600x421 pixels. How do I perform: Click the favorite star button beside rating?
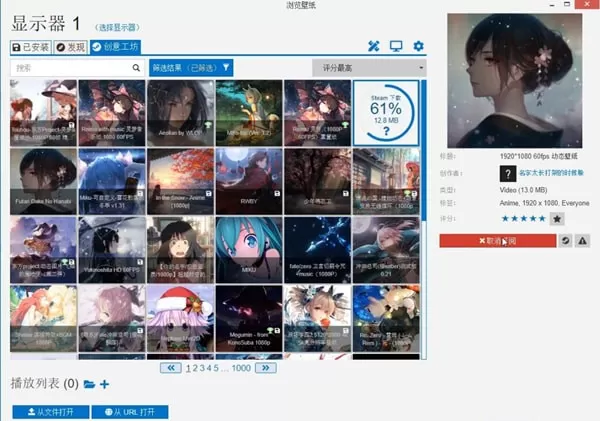(557, 219)
